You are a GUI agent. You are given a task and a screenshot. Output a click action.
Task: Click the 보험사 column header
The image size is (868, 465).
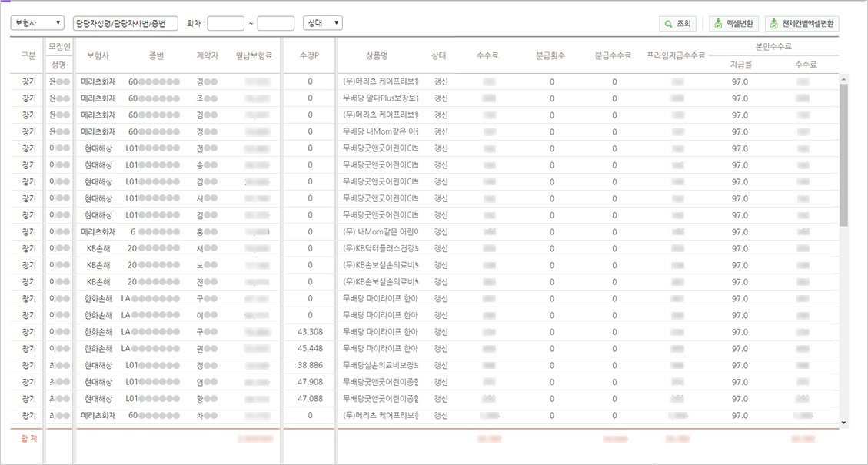98,55
